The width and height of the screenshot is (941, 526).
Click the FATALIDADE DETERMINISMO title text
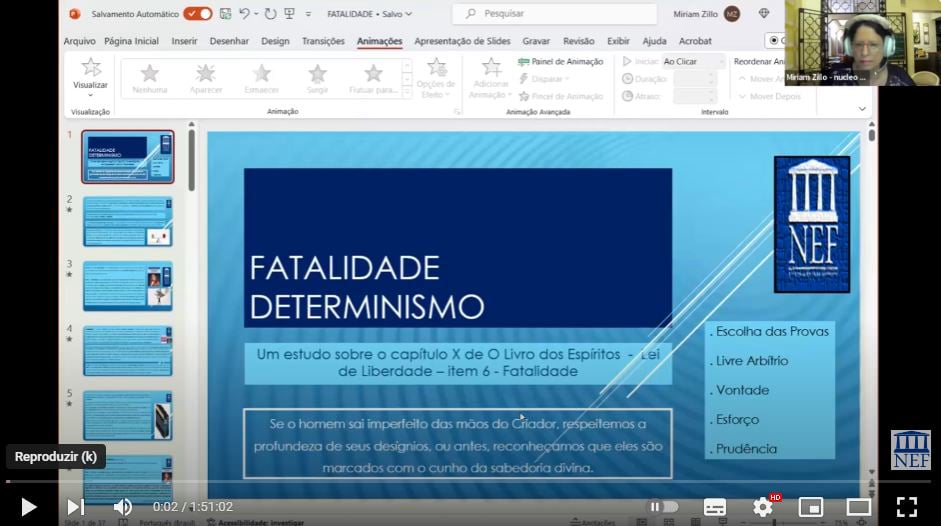click(x=367, y=287)
